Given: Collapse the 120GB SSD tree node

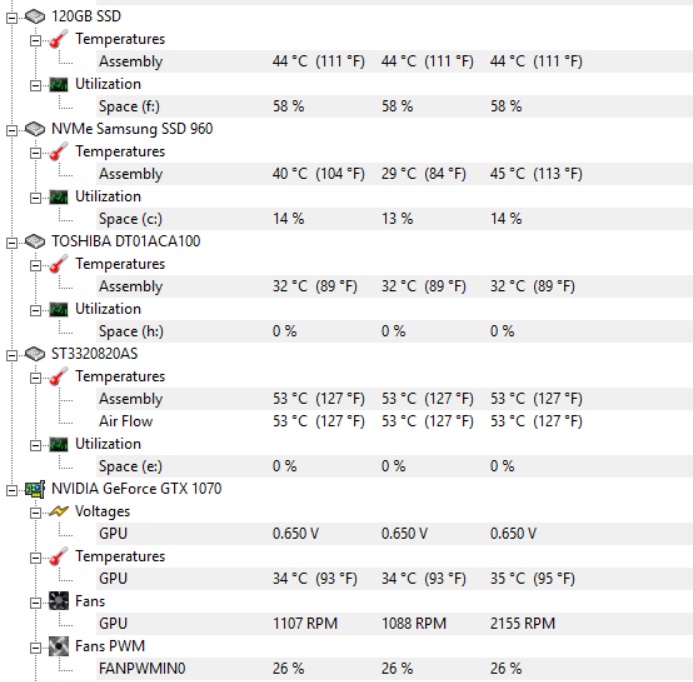Looking at the screenshot, I should point(12,17).
